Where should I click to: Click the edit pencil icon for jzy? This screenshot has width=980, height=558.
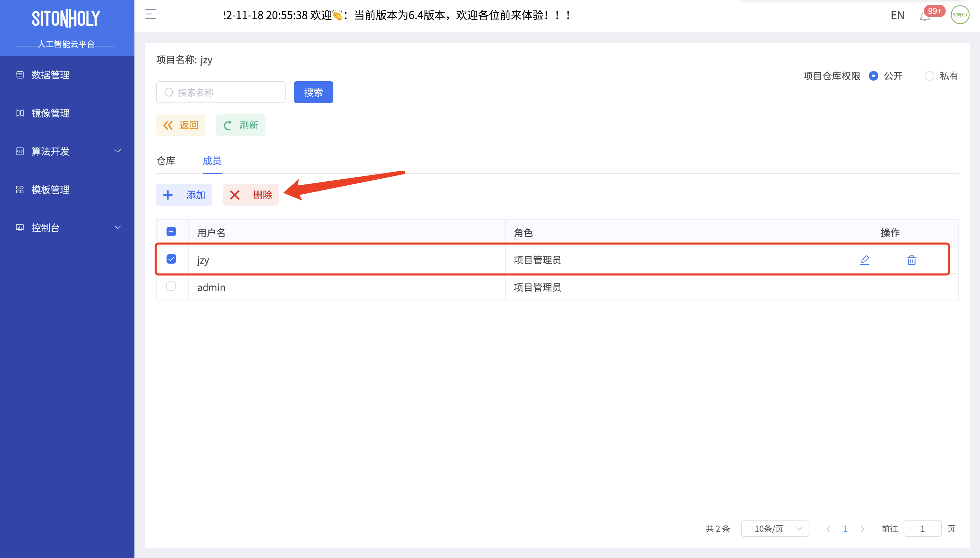pyautogui.click(x=864, y=260)
